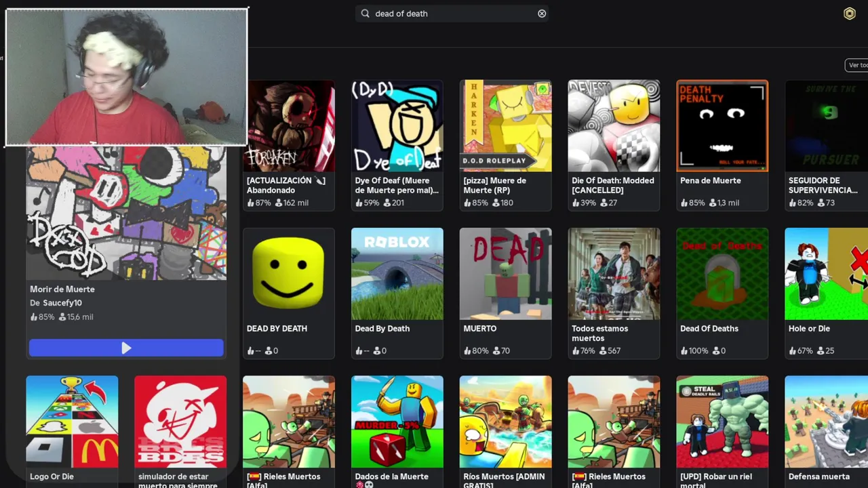Open Seguidor de Supervivencia thumbnail

click(826, 126)
